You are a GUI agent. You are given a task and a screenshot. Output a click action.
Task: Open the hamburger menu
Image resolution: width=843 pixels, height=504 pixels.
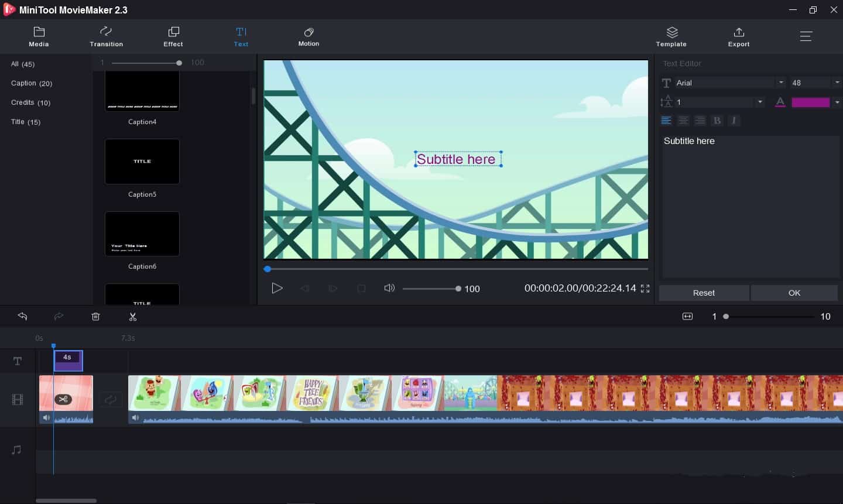(x=806, y=36)
